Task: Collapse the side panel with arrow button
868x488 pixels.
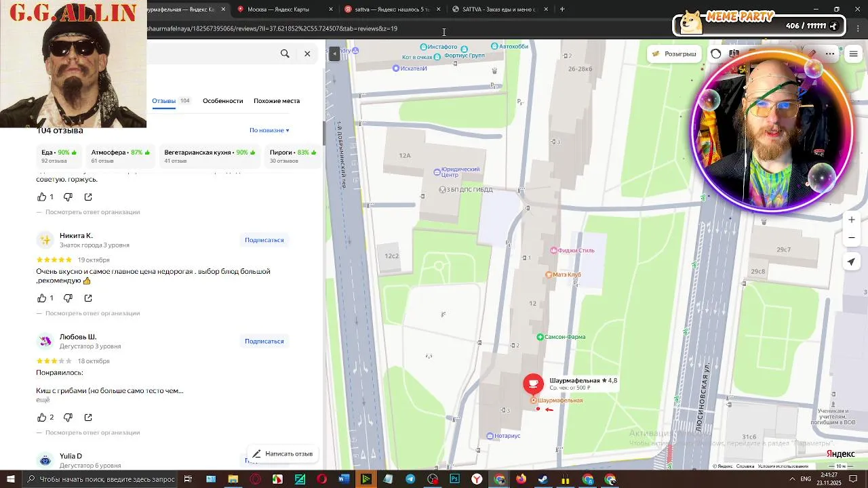Action: pos(334,54)
